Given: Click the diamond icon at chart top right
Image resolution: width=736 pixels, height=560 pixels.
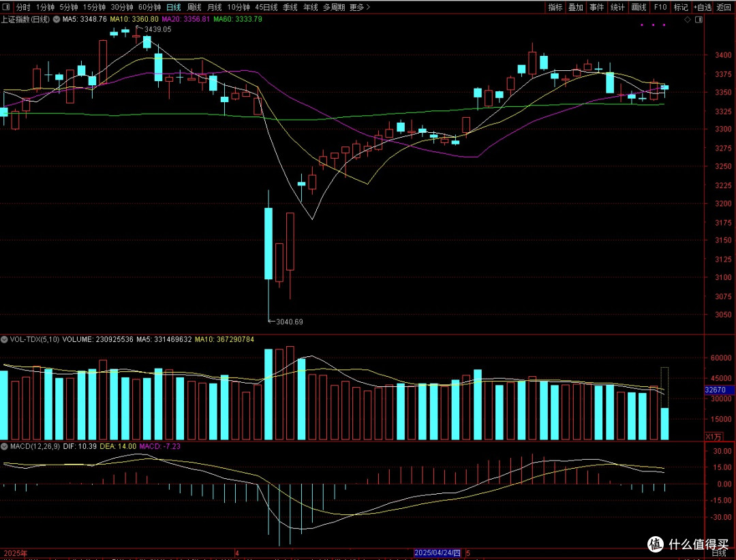Looking at the screenshot, I should [x=687, y=20].
